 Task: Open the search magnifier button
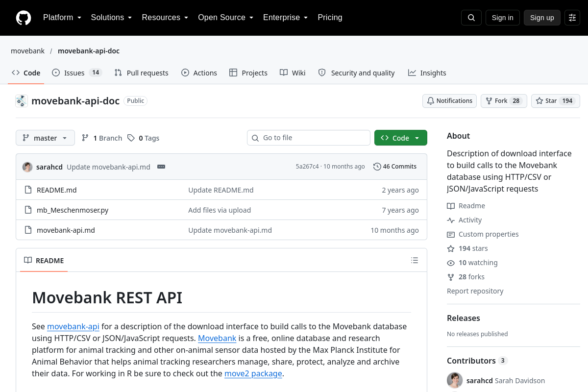pos(471,18)
